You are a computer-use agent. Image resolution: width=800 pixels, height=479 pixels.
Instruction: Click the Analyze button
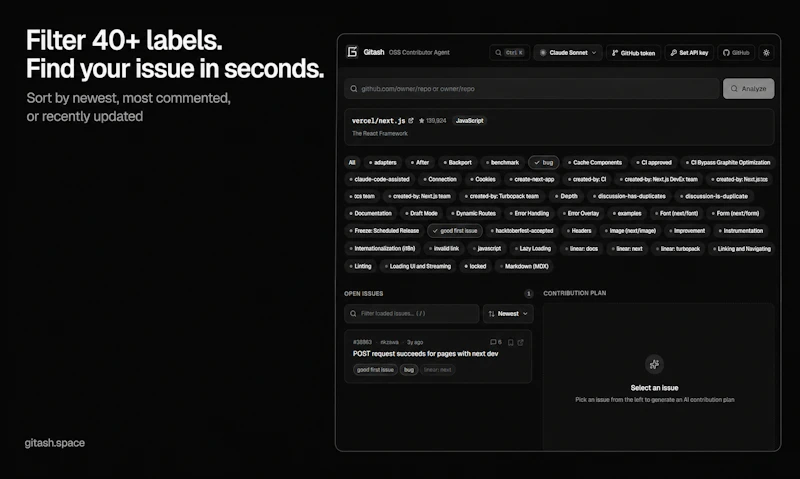748,89
